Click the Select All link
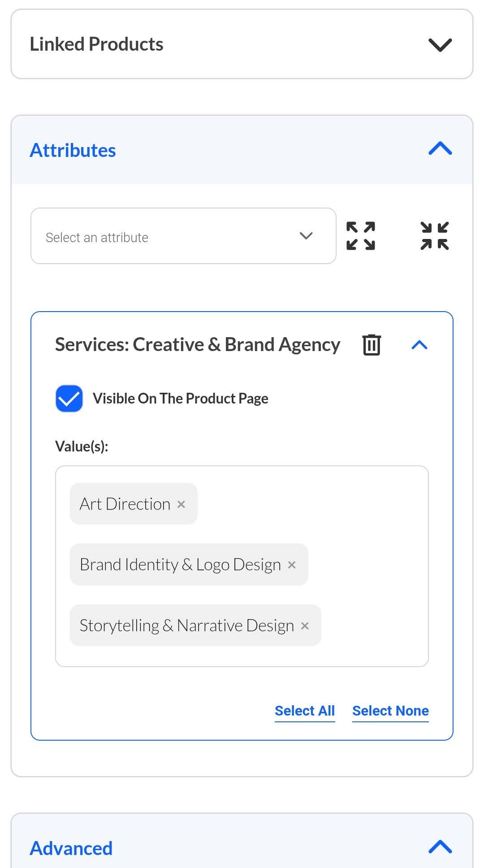The width and height of the screenshot is (484, 868). [x=305, y=711]
